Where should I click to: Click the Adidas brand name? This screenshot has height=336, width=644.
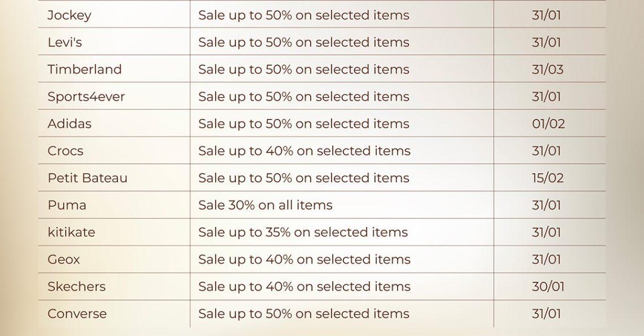pos(69,124)
